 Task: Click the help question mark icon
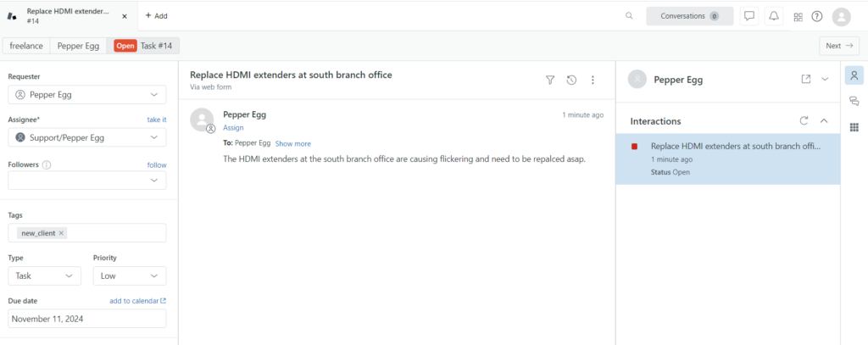817,16
